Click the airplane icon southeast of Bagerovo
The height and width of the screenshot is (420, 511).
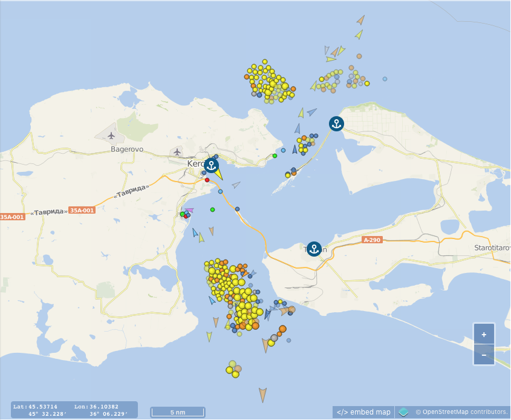tap(176, 152)
